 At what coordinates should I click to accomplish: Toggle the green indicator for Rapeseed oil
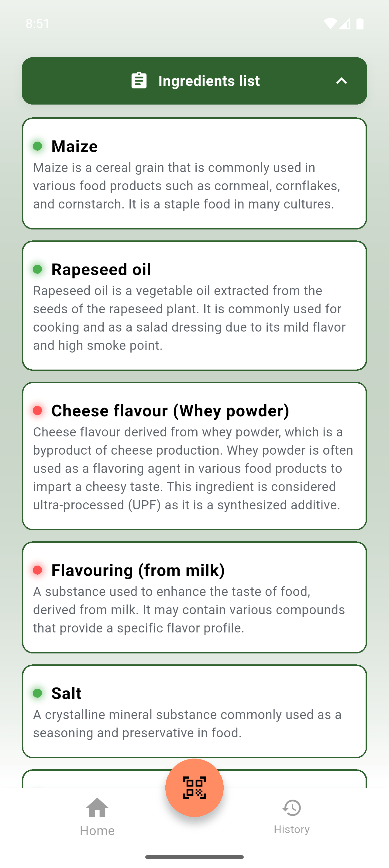[x=38, y=269]
